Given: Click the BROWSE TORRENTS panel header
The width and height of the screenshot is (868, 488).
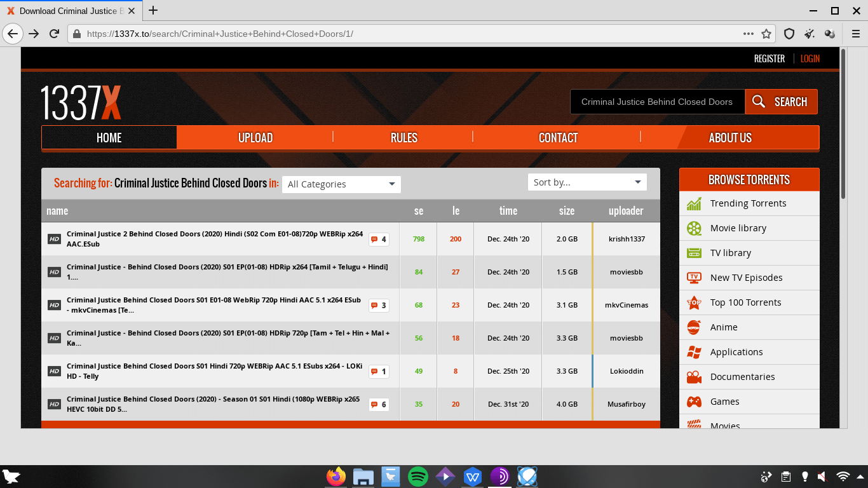Looking at the screenshot, I should pos(749,180).
